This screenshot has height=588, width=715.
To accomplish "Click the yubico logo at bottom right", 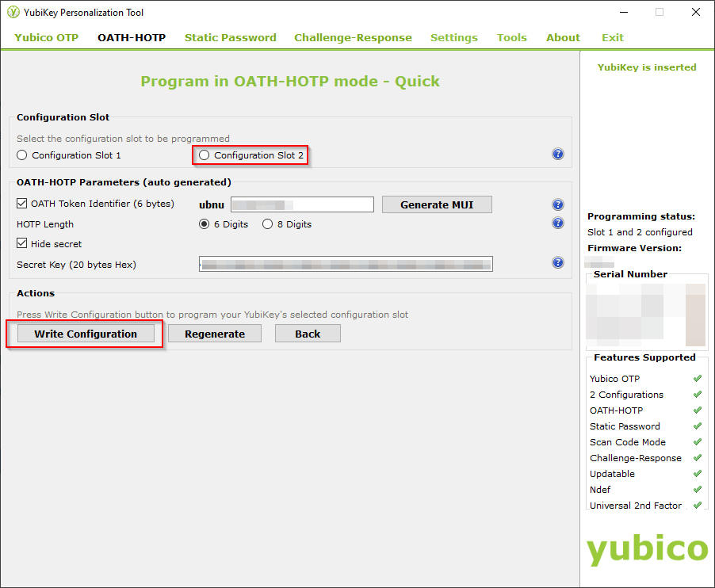I will (646, 548).
